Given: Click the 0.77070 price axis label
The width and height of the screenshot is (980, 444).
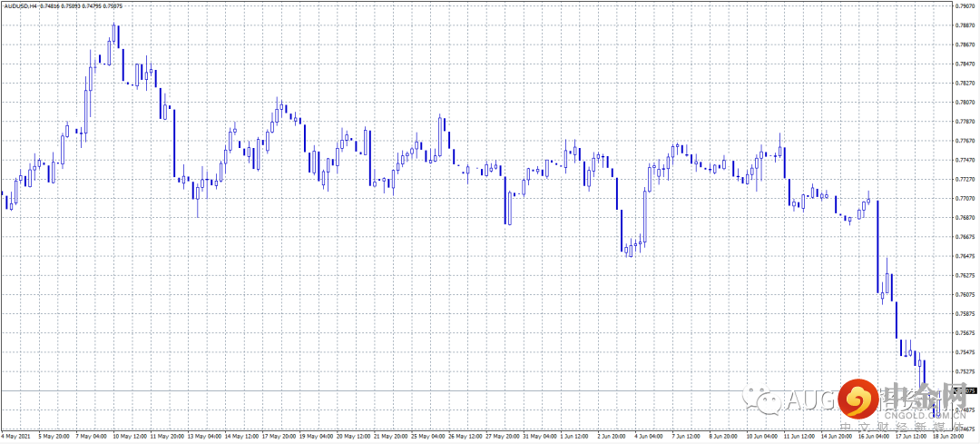Looking at the screenshot, I should pyautogui.click(x=965, y=198).
